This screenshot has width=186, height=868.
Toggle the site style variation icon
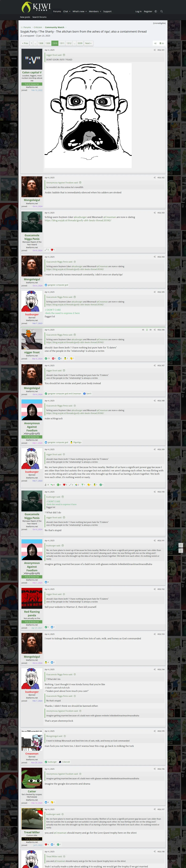(156, 11)
